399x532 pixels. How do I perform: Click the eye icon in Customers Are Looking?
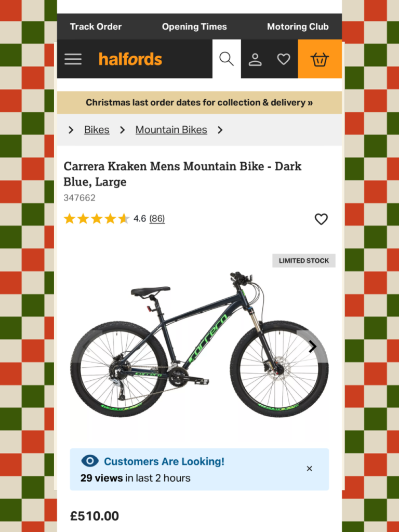pyautogui.click(x=90, y=461)
